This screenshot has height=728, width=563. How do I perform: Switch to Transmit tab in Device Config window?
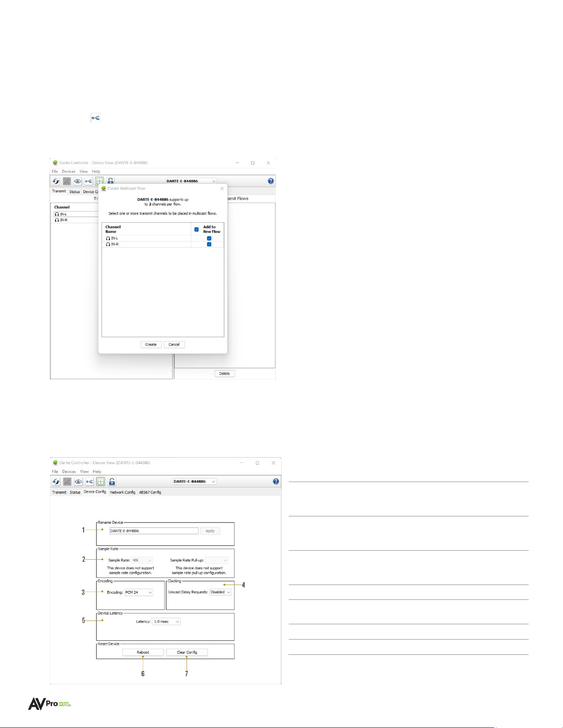(59, 492)
